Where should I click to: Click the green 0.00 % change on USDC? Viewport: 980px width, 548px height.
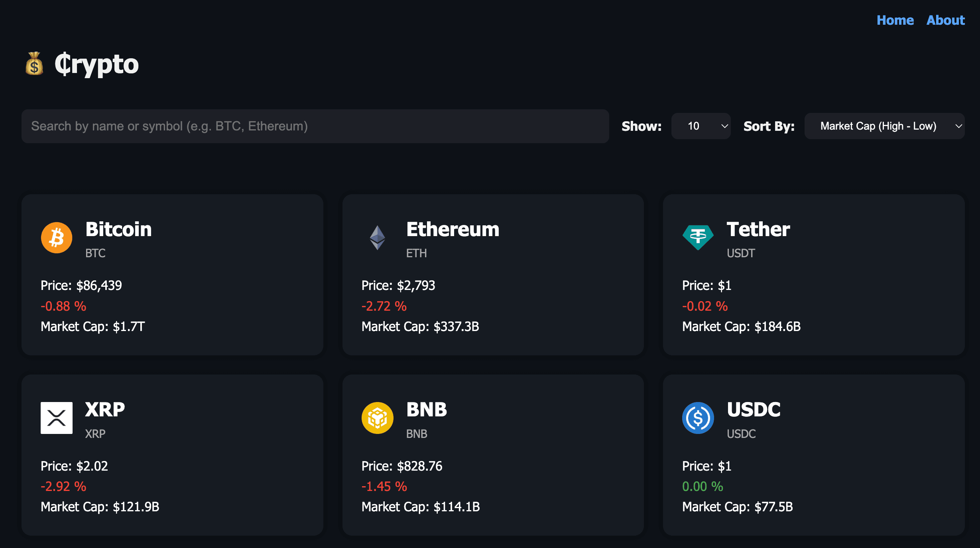(703, 486)
